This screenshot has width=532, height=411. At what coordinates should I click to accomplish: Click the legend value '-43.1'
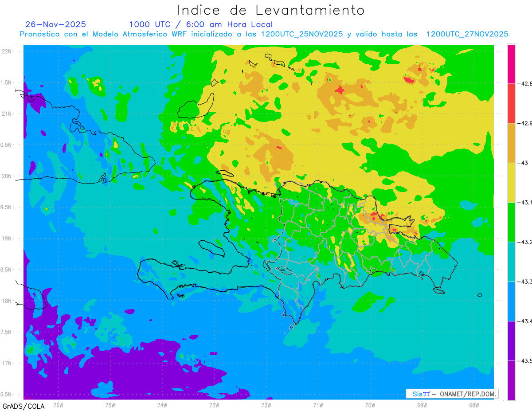click(x=525, y=202)
